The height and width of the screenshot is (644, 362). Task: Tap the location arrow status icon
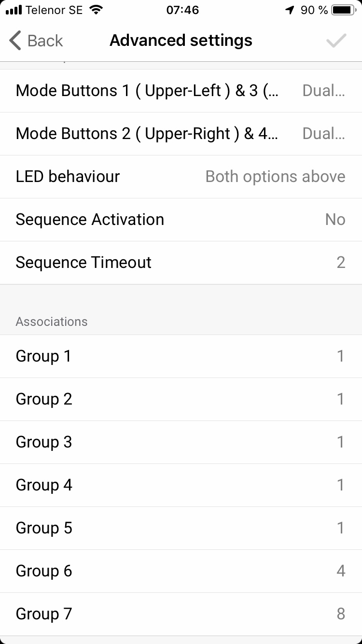click(290, 10)
